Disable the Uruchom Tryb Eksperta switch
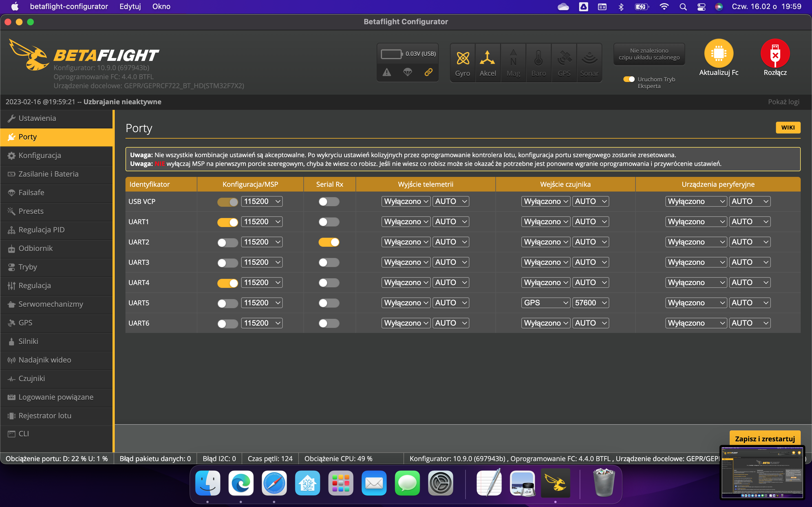Screen dimensions: 812x507 pos(629,79)
